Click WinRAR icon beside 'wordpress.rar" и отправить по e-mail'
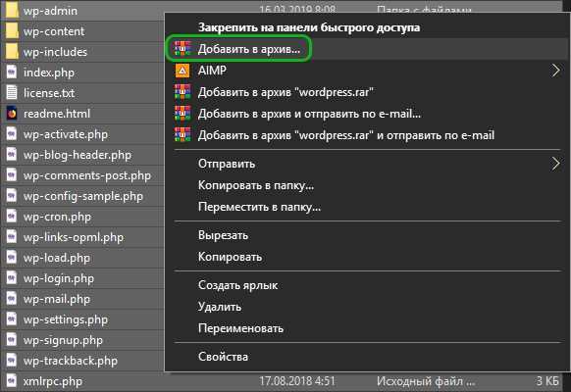 point(182,134)
